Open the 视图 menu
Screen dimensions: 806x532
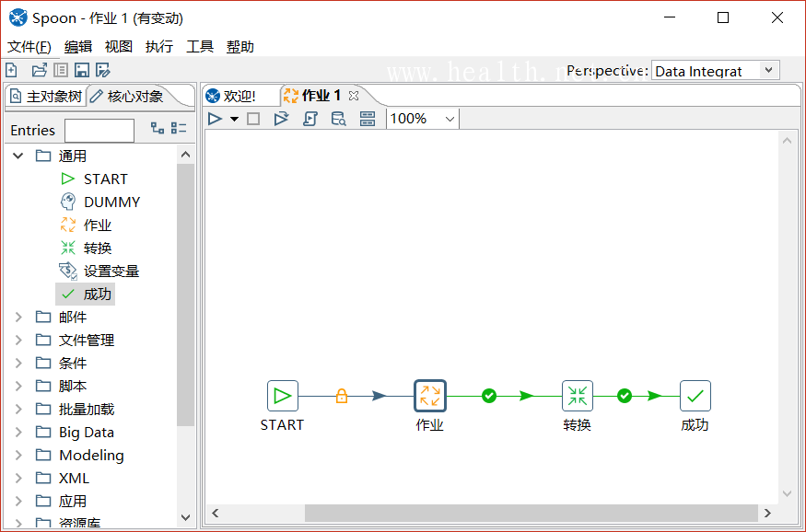coord(119,47)
